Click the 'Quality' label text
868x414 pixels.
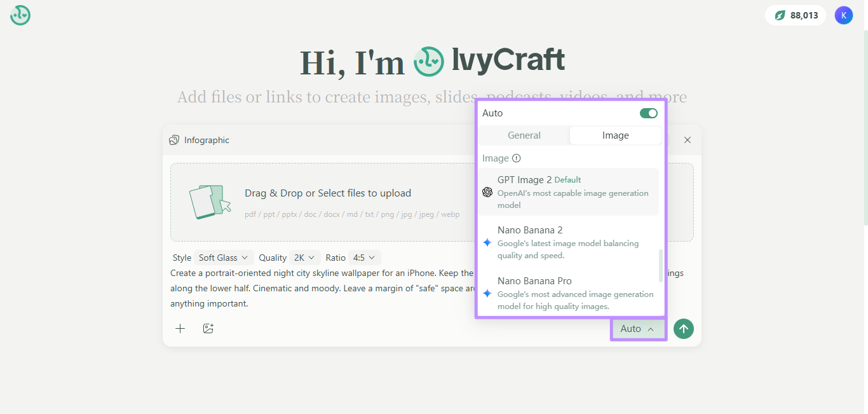273,258
